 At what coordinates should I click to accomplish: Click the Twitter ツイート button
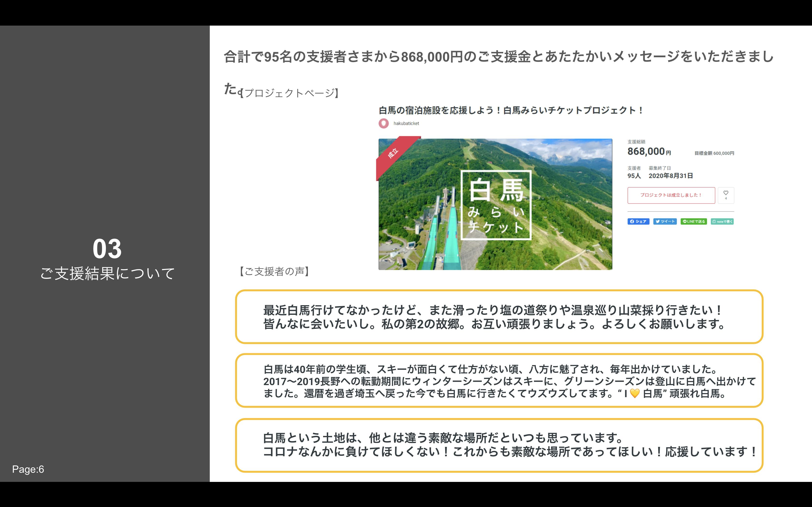(x=665, y=221)
